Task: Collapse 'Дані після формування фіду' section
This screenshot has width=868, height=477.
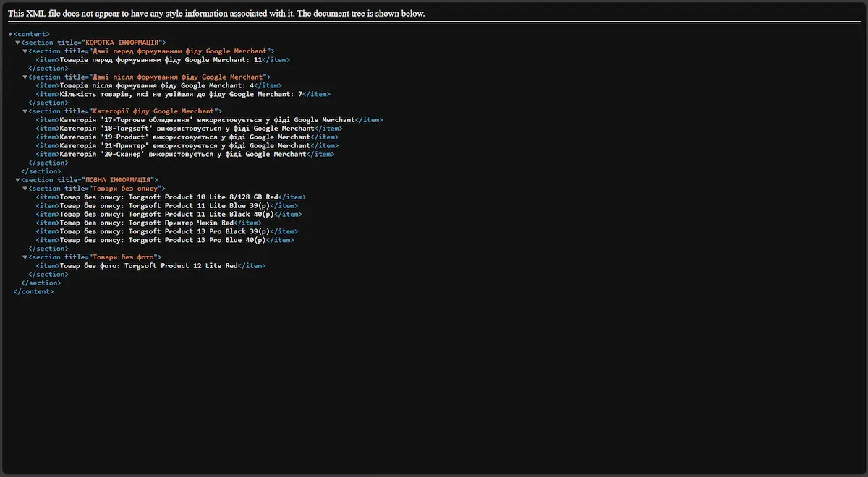Action: tap(25, 77)
